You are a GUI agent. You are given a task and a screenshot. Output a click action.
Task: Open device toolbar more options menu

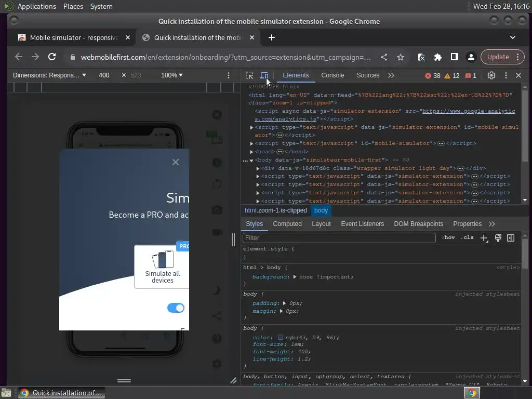[229, 75]
